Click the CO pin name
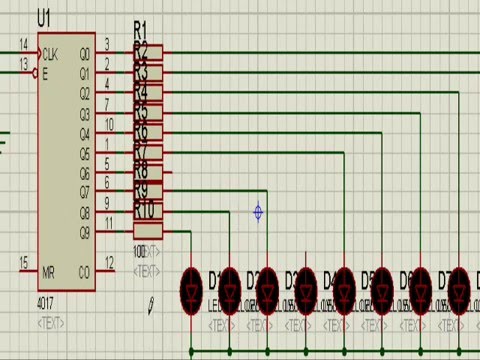 (84, 273)
